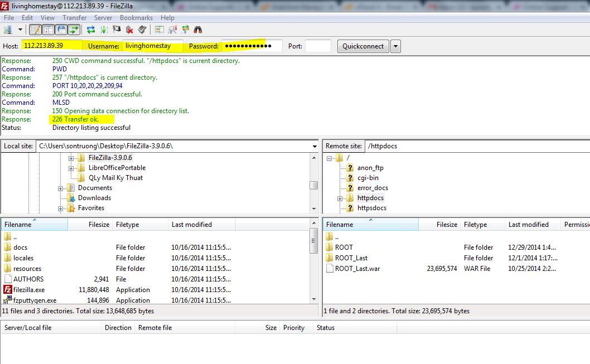The height and width of the screenshot is (364, 590).
Task: Open the Quickconnect history dropdown arrow
Action: click(395, 46)
